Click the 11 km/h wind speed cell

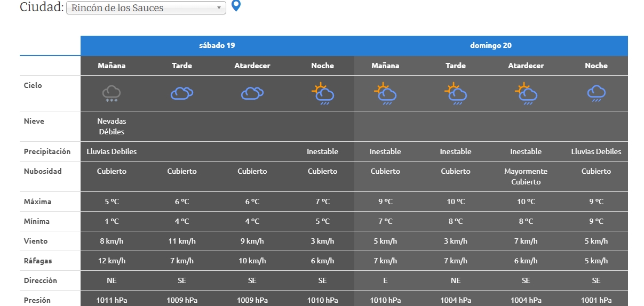tap(182, 241)
